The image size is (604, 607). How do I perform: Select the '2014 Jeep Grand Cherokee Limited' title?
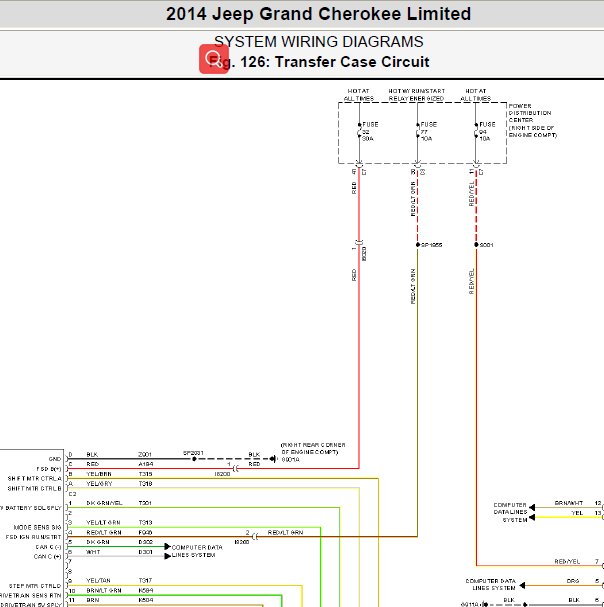pyautogui.click(x=318, y=14)
